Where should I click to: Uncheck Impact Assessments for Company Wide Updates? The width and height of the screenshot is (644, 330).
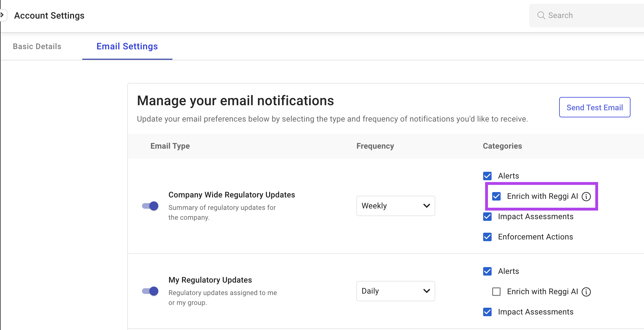coord(487,217)
